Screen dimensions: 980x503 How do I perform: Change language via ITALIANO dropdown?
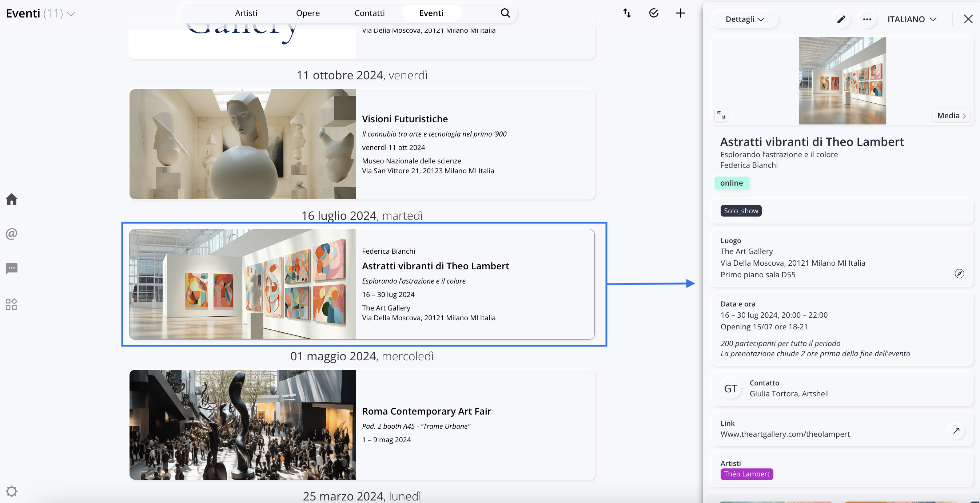(x=912, y=19)
